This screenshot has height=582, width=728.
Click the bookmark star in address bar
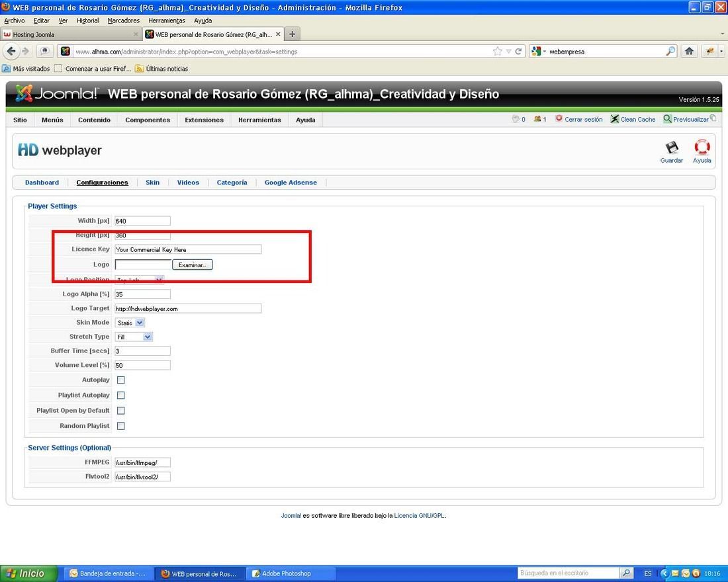pyautogui.click(x=497, y=52)
